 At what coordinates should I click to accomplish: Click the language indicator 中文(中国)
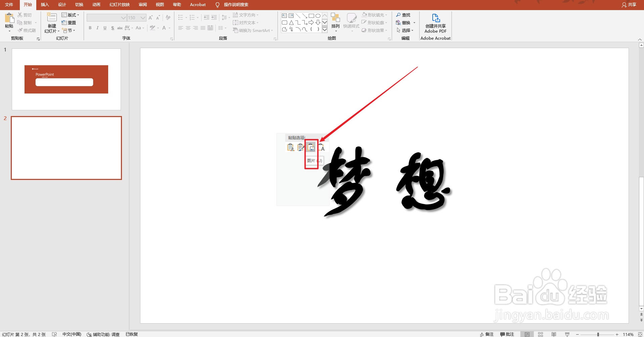tap(72, 334)
